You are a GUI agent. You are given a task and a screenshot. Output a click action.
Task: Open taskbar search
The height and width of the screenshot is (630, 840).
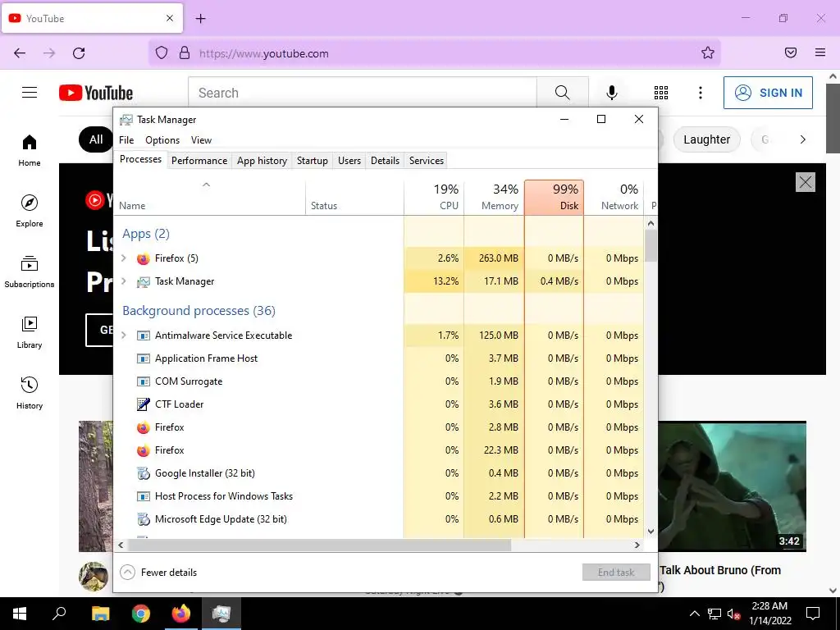tap(59, 614)
